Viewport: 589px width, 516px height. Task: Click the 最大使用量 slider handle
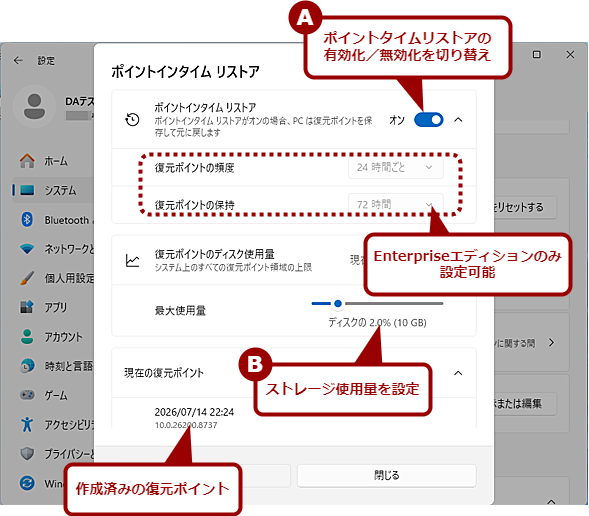click(x=338, y=303)
